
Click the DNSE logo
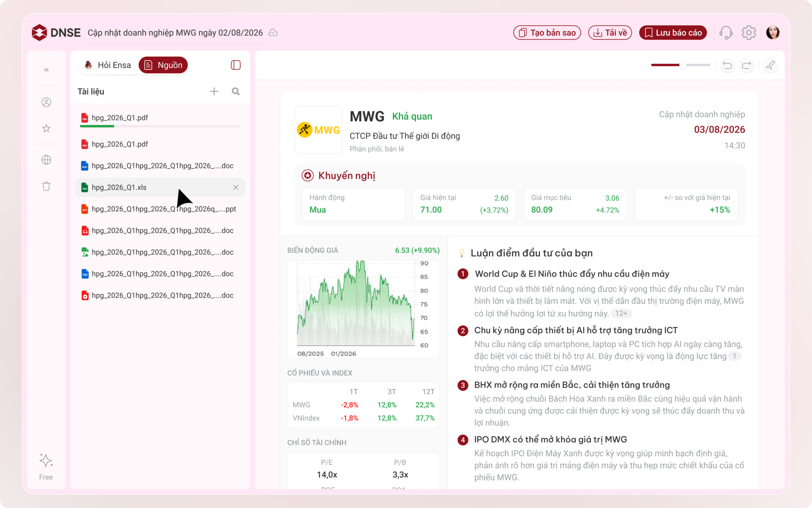point(56,33)
